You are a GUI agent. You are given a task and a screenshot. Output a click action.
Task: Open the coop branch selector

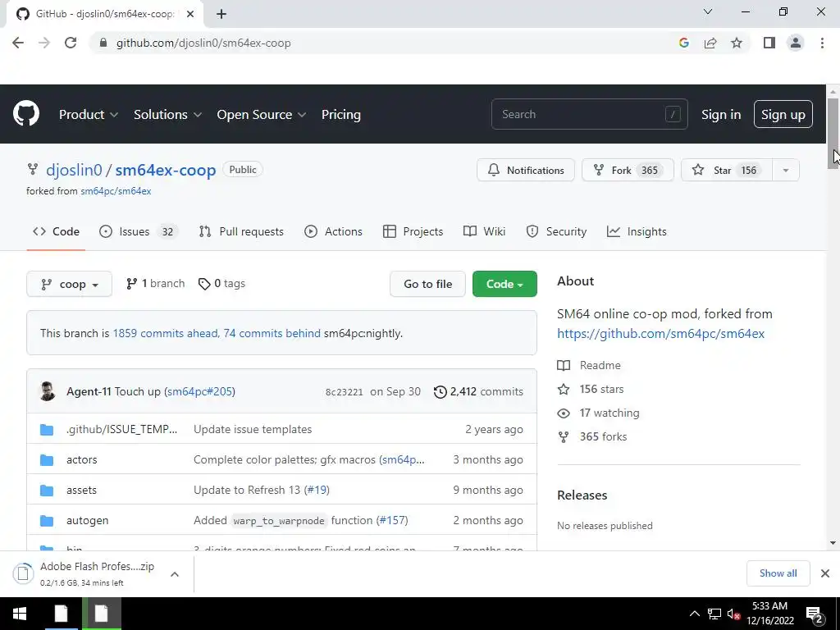click(69, 284)
